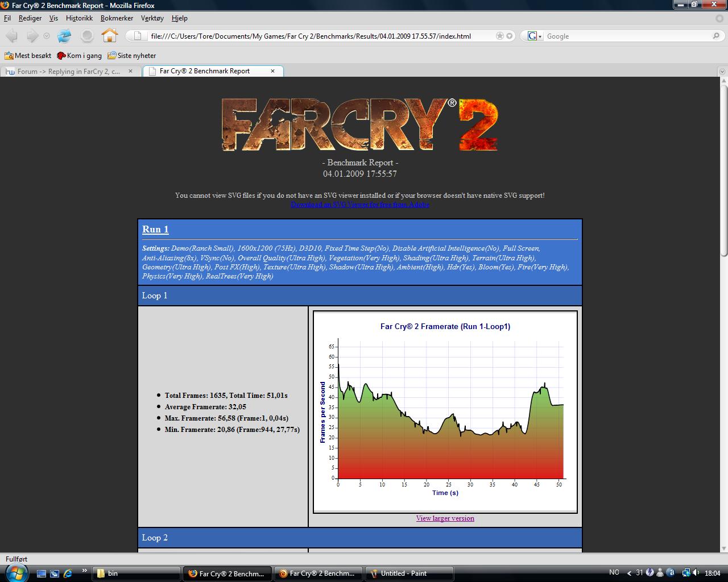728x582 pixels.
Task: Reload the current page
Action: tap(65, 36)
